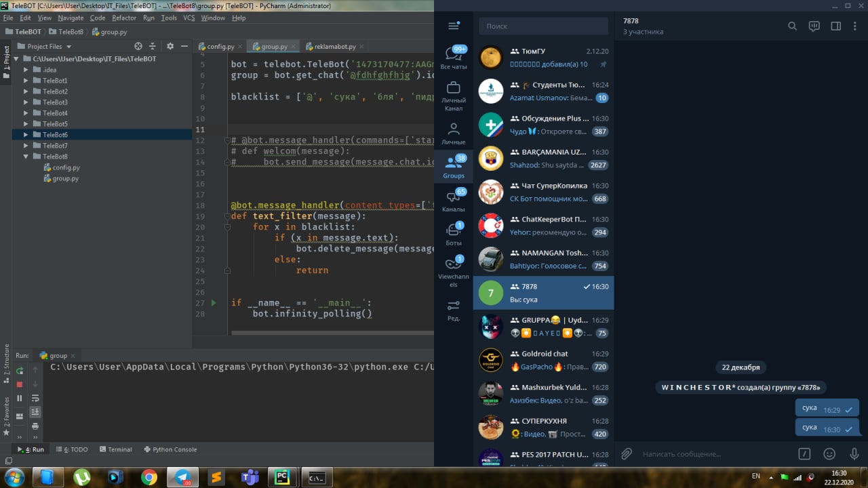Image resolution: width=868 pixels, height=488 pixels.
Task: Select the 'Все чаты' folder in Telegram
Action: tap(454, 58)
